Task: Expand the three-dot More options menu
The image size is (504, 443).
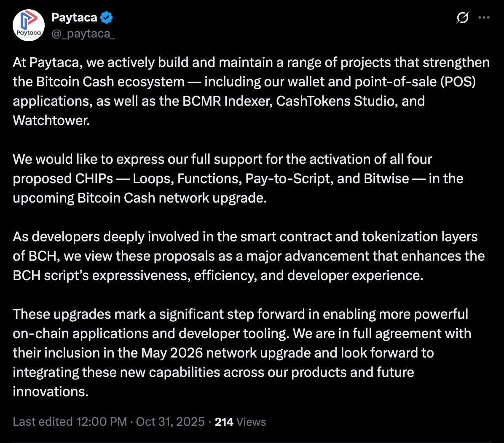Action: tap(484, 18)
